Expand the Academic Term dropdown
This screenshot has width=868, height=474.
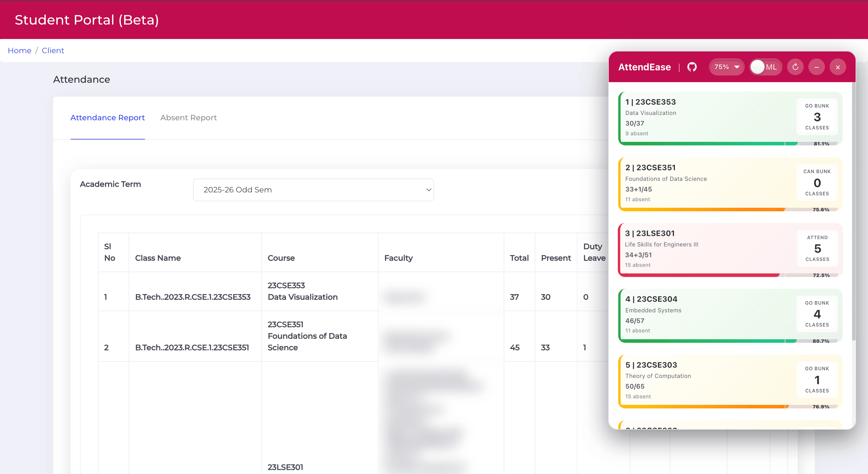(x=313, y=190)
